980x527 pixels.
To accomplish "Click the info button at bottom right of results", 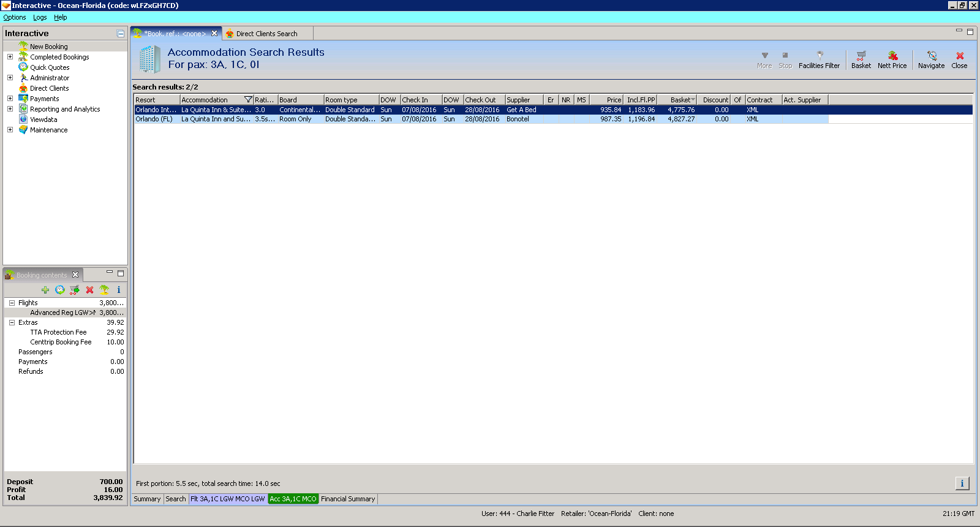I will tap(962, 483).
